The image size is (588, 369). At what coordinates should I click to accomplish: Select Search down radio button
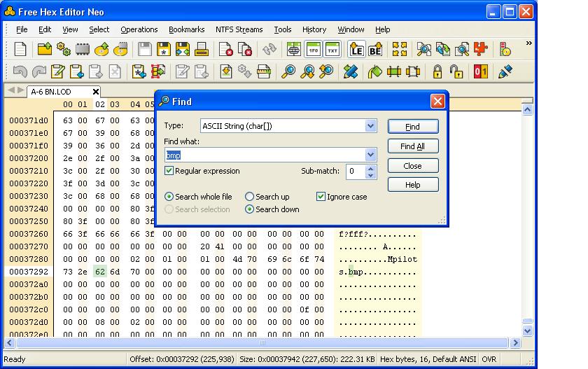[249, 209]
